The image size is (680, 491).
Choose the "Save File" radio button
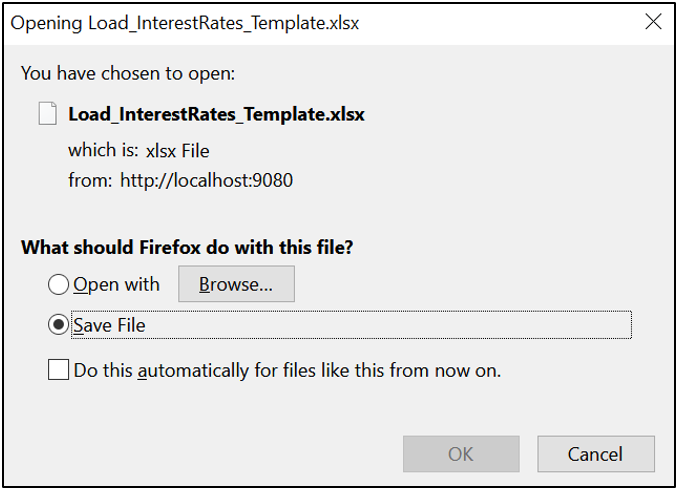pyautogui.click(x=59, y=325)
